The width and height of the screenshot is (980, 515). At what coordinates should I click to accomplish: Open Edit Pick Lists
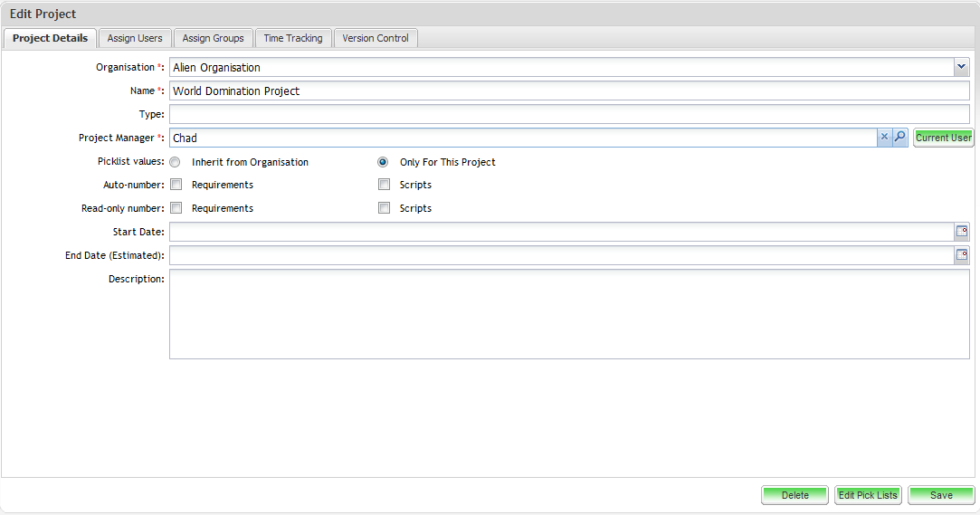coord(868,495)
